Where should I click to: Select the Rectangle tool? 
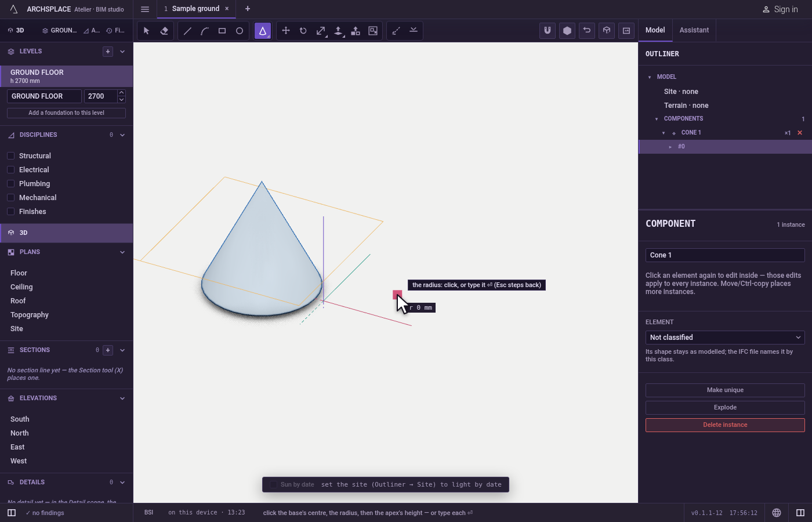(x=222, y=31)
